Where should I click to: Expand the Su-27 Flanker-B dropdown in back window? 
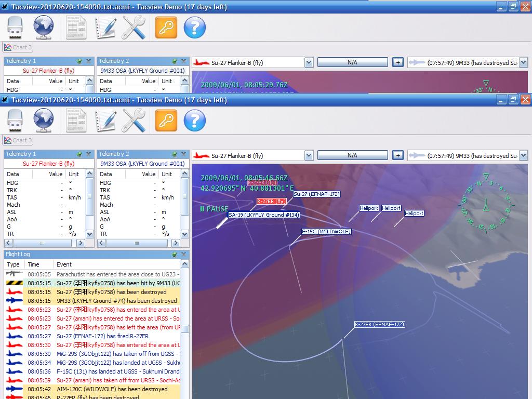tap(309, 63)
